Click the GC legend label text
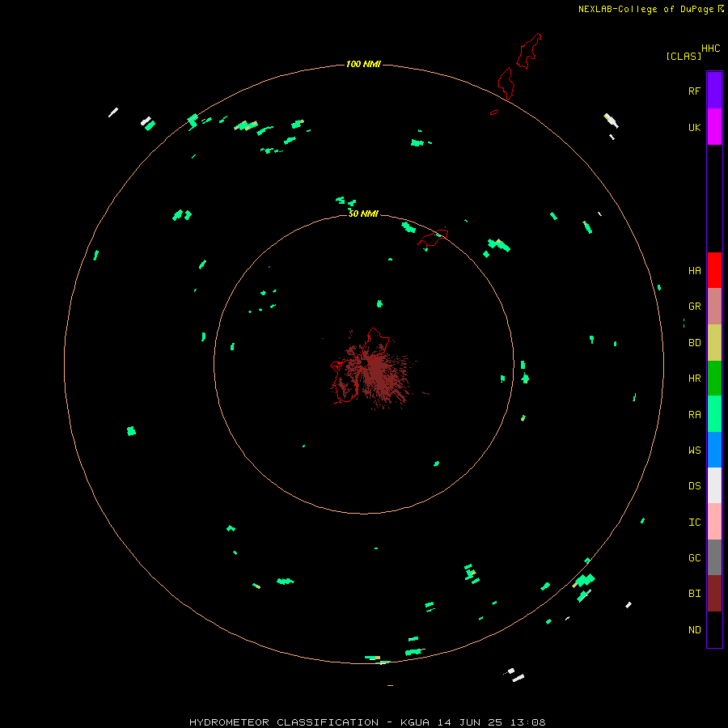 (x=694, y=557)
